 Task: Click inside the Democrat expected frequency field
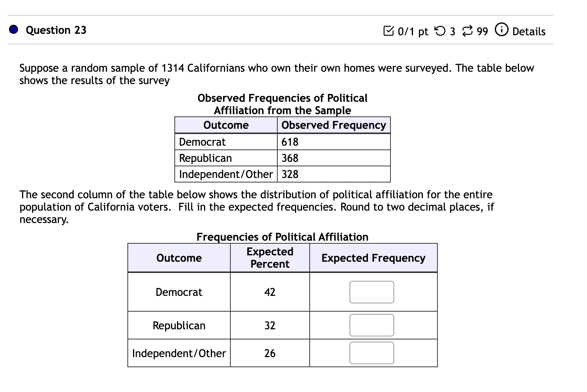pyautogui.click(x=371, y=292)
